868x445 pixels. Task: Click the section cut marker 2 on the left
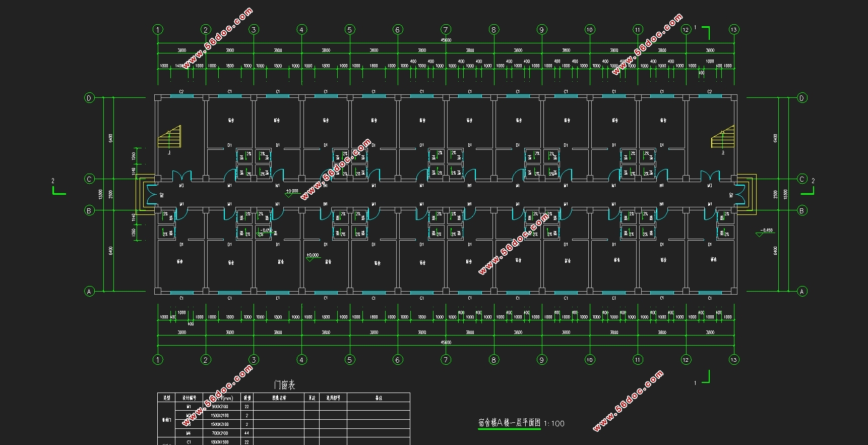(x=57, y=188)
